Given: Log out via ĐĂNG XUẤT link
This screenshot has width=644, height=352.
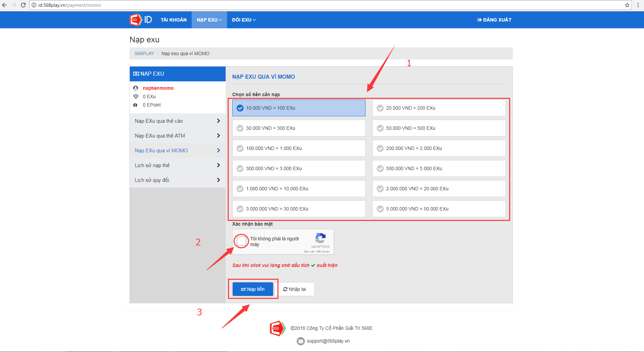Looking at the screenshot, I should pos(494,20).
